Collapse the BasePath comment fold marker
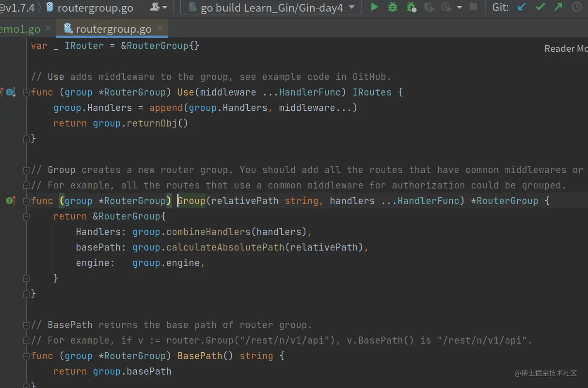 (x=26, y=325)
